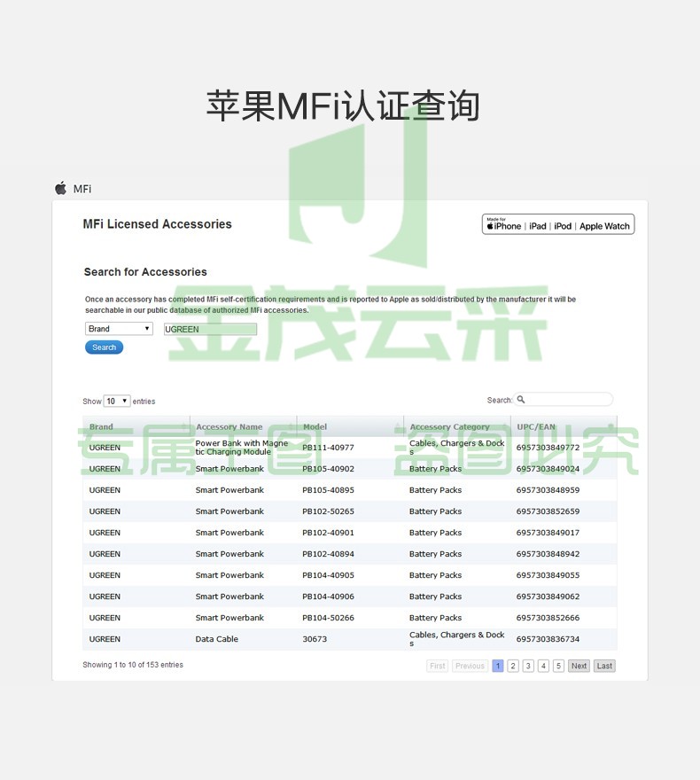
Task: Select pagination page 4
Action: [544, 666]
